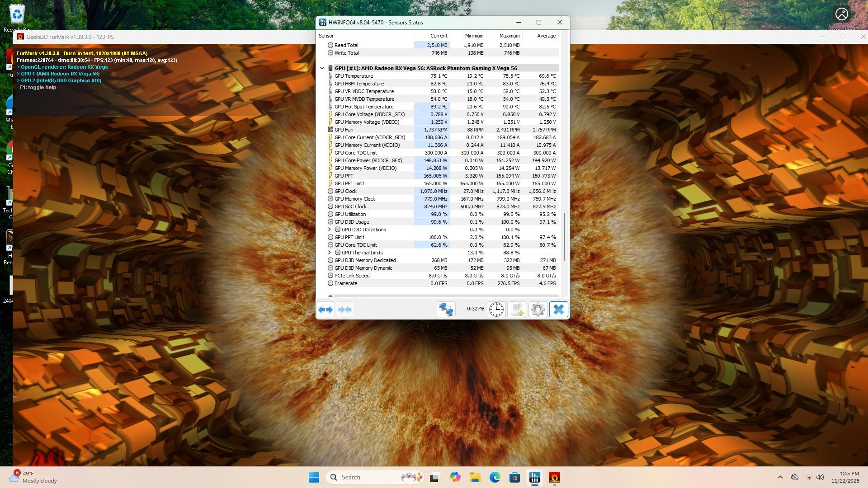Select the GPU Hot Spot Temperature row
Image resolution: width=868 pixels, height=488 pixels.
[x=364, y=107]
